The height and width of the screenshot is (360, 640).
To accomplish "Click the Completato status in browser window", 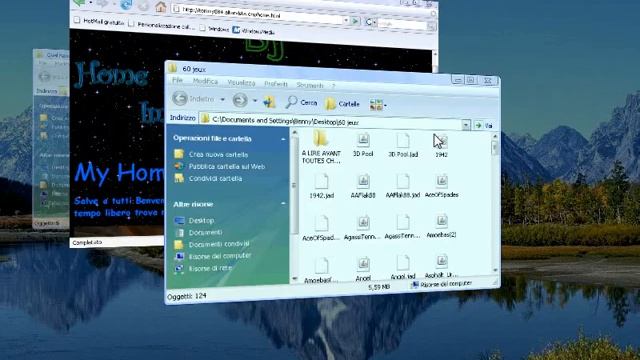I will [87, 242].
